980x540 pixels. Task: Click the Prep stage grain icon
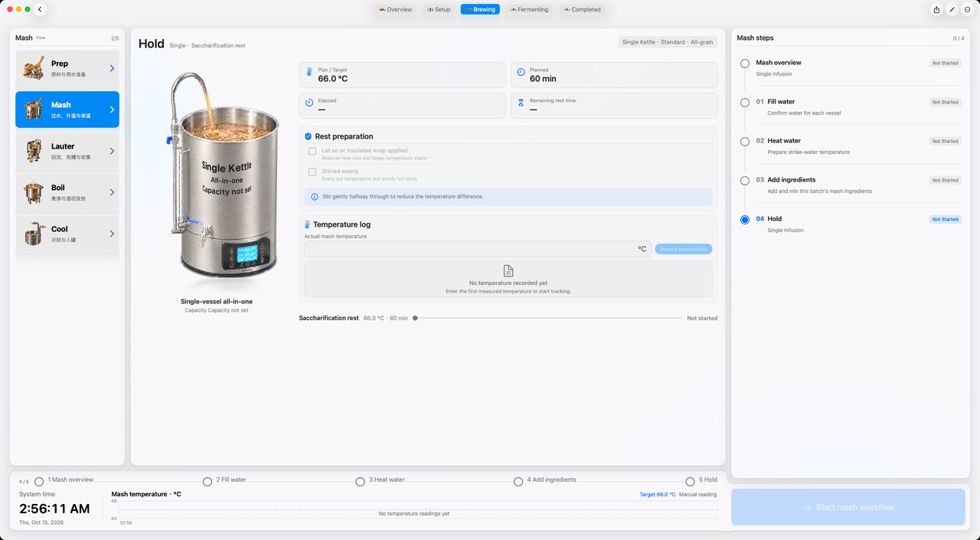point(33,68)
